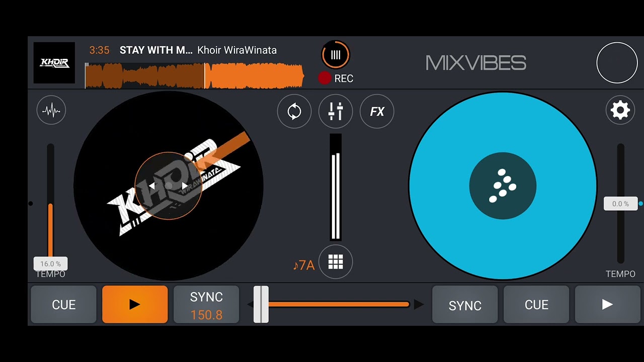
Task: Click the center volume level meter
Action: point(336,188)
